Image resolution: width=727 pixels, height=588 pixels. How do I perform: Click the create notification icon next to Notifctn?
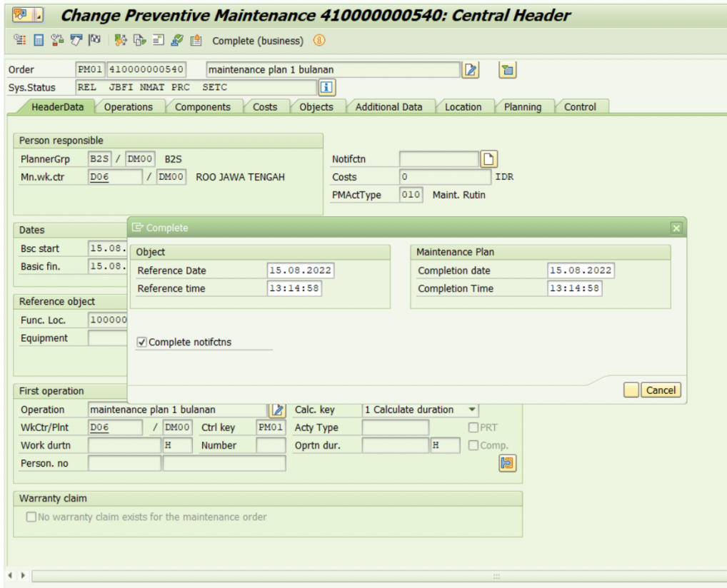(x=488, y=158)
